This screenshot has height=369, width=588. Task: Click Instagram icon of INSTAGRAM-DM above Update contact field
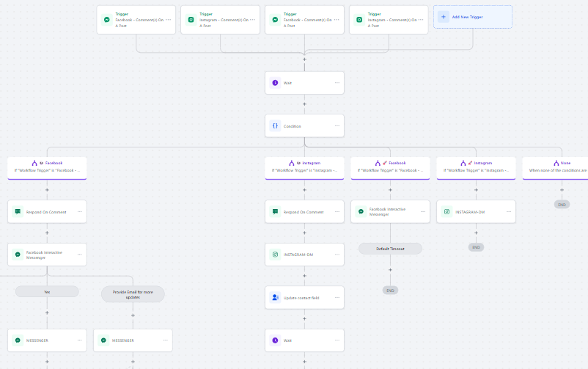coord(275,255)
